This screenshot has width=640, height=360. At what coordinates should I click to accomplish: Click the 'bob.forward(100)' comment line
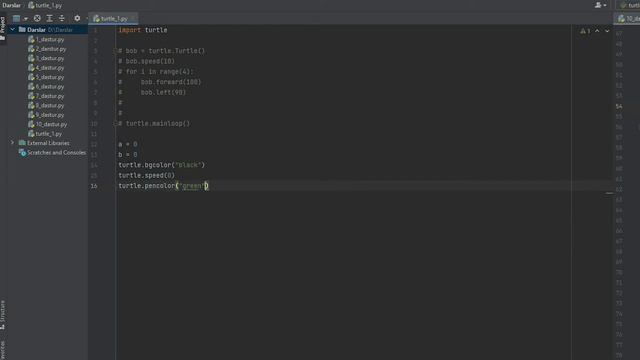tap(171, 82)
